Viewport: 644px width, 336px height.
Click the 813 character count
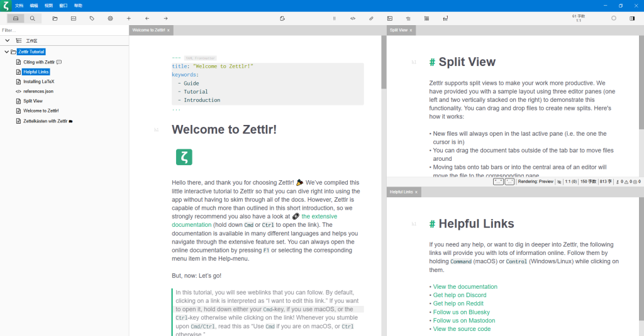click(x=606, y=182)
